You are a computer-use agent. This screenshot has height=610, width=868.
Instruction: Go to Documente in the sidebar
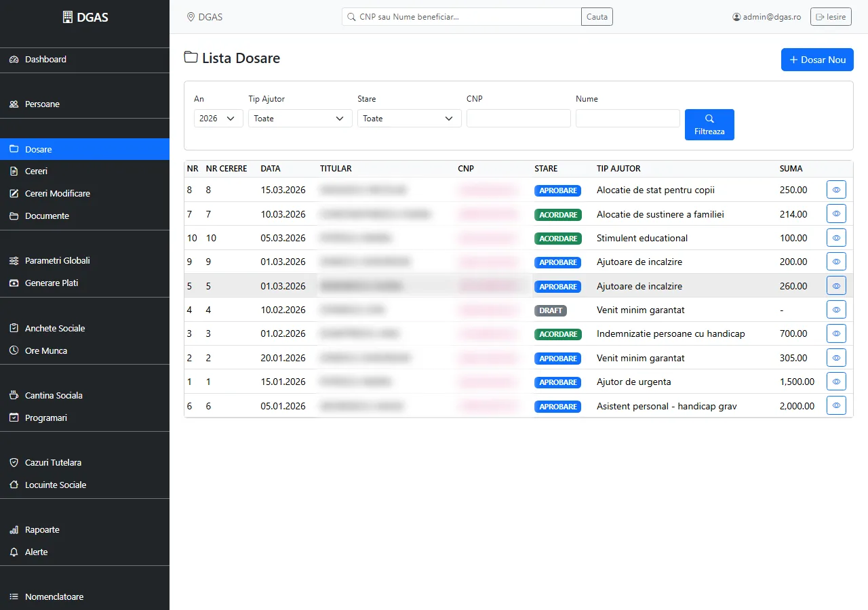85,216
